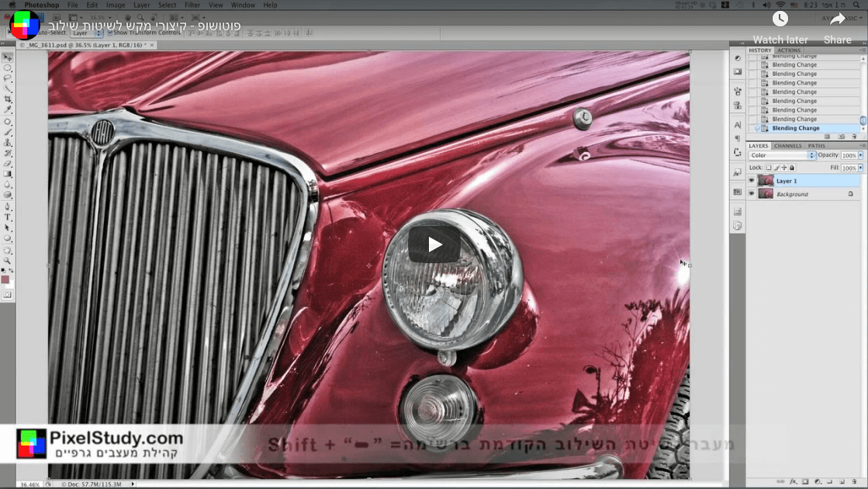Choose the Eyedropper tool

[8, 109]
